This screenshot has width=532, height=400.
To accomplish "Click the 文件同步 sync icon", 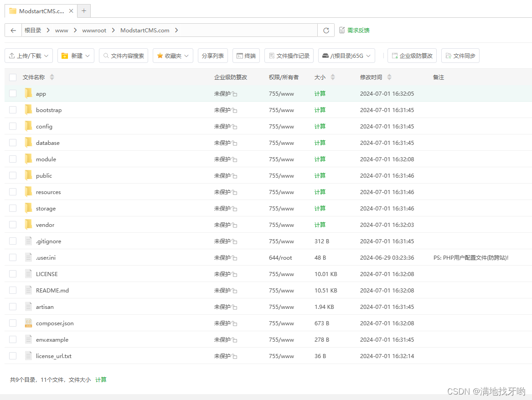I will click(x=460, y=55).
